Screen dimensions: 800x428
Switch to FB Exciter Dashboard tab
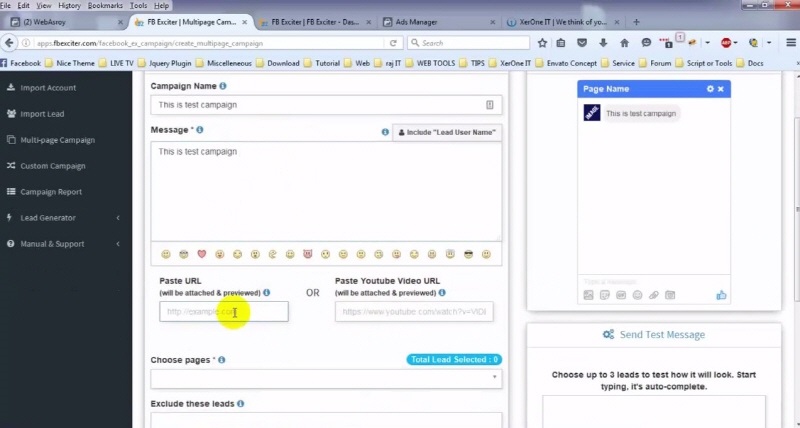point(315,22)
